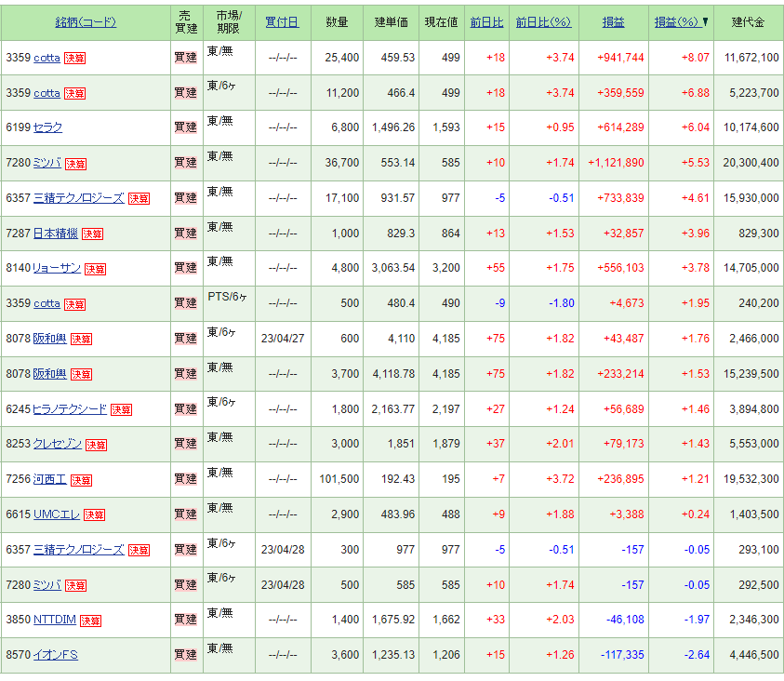
Task: Open 阪和興 link in the 3,700 quantity row
Action: [50, 374]
